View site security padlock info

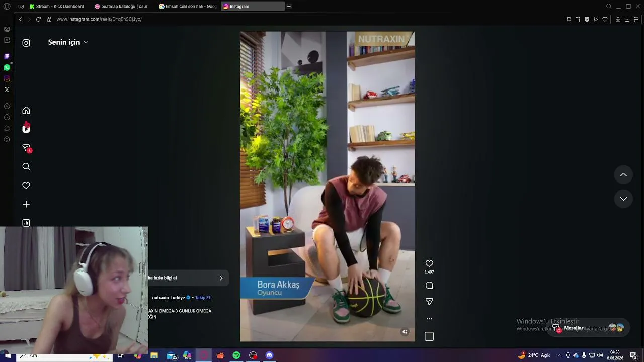49,19
